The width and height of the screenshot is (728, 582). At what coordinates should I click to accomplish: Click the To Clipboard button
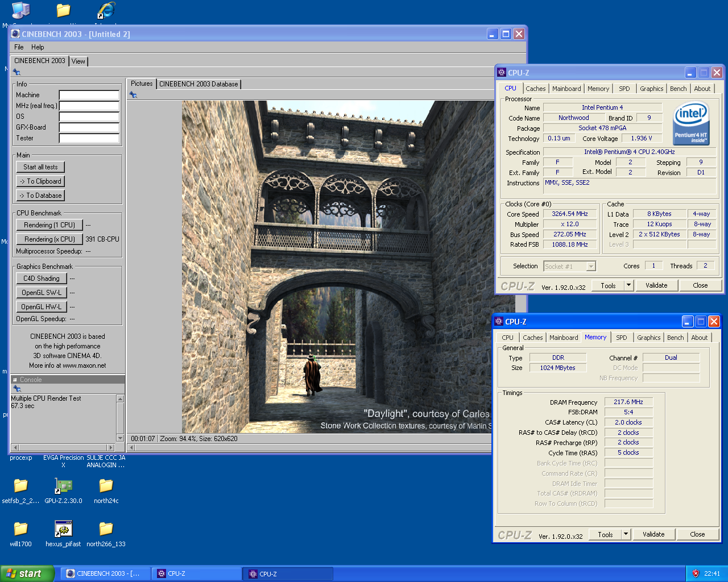(40, 181)
